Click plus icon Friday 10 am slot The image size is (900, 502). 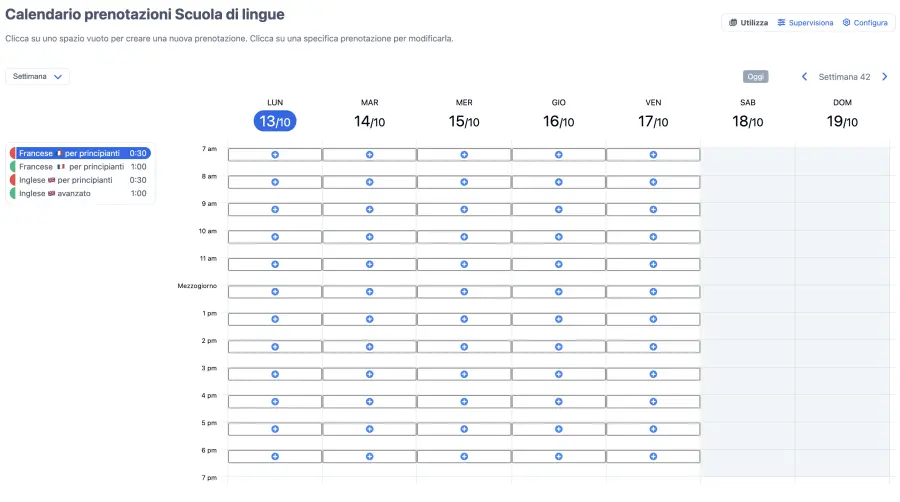pos(653,237)
